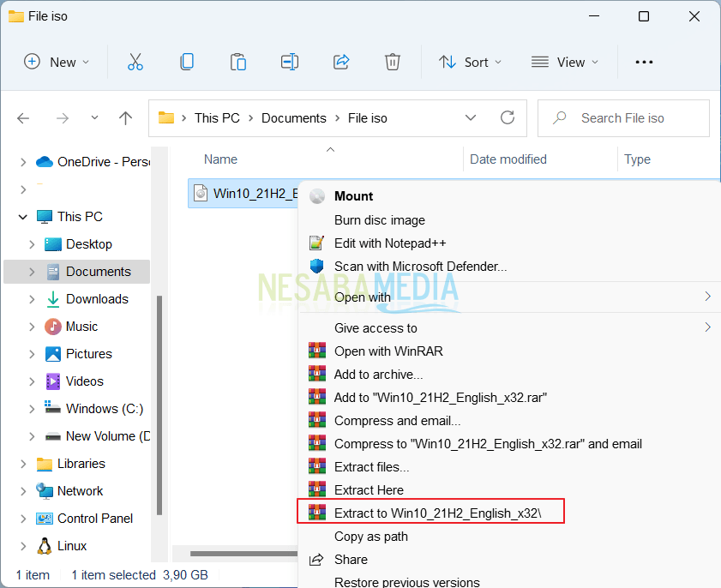Click Documents in the address breadcrumb
The image size is (721, 588).
pos(294,118)
